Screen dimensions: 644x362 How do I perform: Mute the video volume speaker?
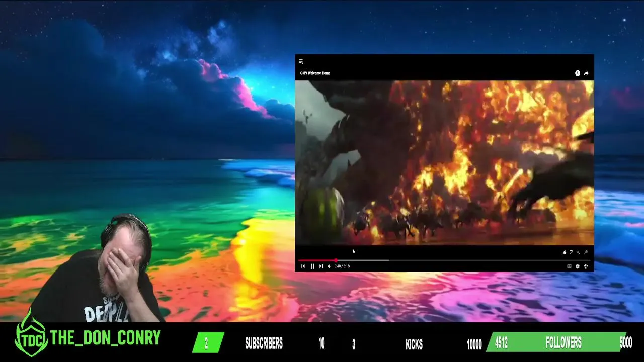pyautogui.click(x=329, y=266)
